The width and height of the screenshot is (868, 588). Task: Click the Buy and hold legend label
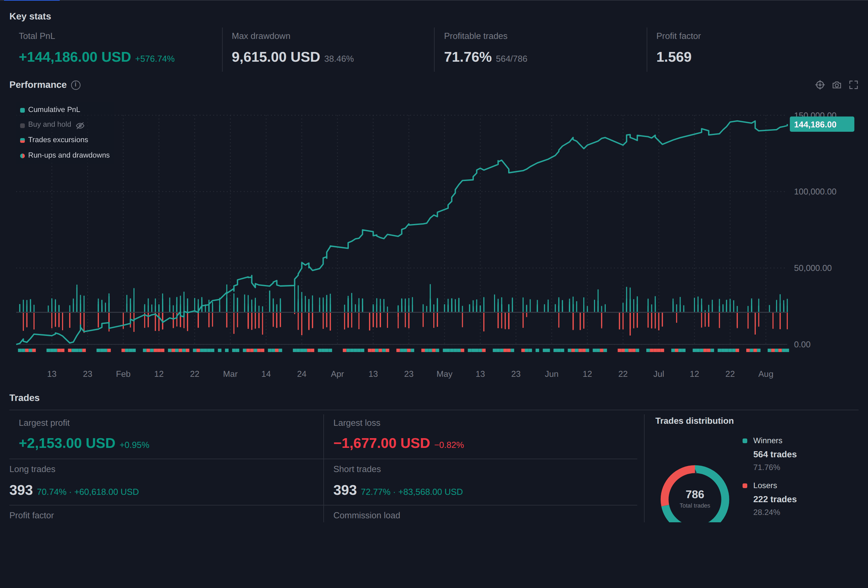pyautogui.click(x=50, y=124)
